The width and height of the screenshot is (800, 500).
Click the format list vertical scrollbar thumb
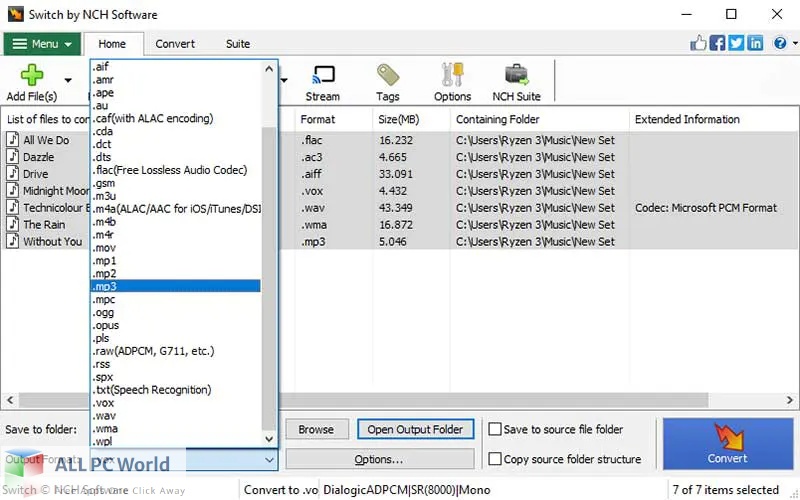(269, 278)
